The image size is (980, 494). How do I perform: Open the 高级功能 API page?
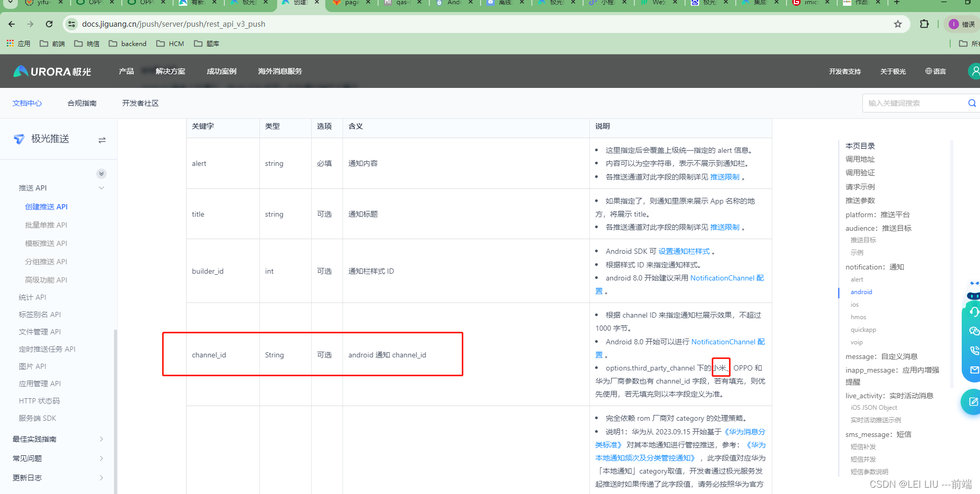(x=46, y=280)
